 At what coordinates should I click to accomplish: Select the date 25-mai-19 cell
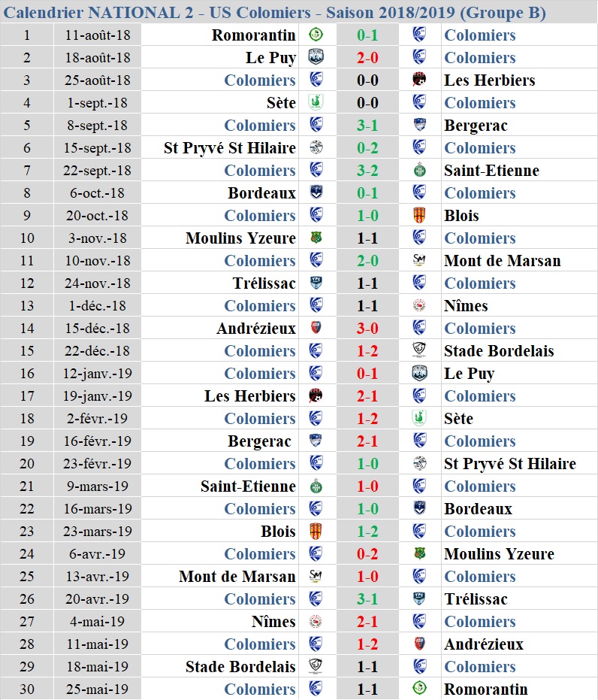click(97, 689)
